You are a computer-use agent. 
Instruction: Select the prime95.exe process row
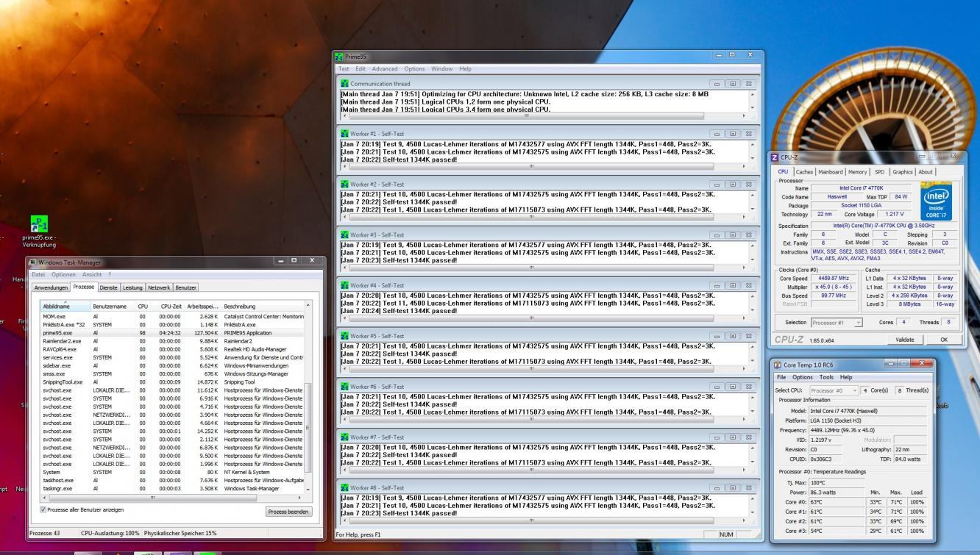[x=172, y=332]
